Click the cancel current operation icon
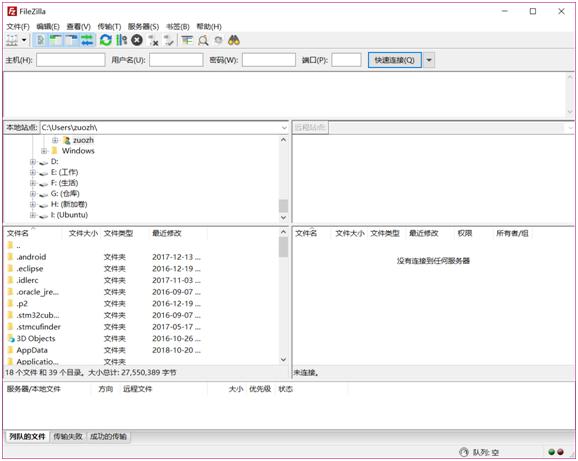This screenshot has height=461, width=578. click(x=137, y=40)
